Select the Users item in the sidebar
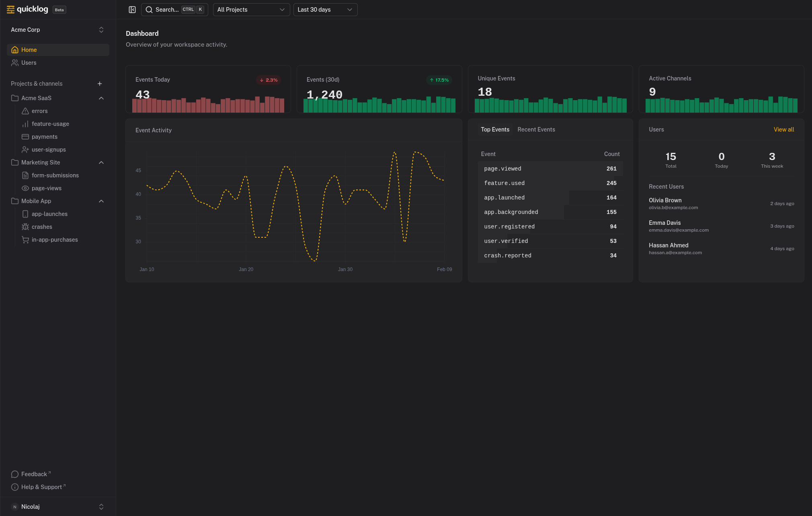812x516 pixels. 29,62
